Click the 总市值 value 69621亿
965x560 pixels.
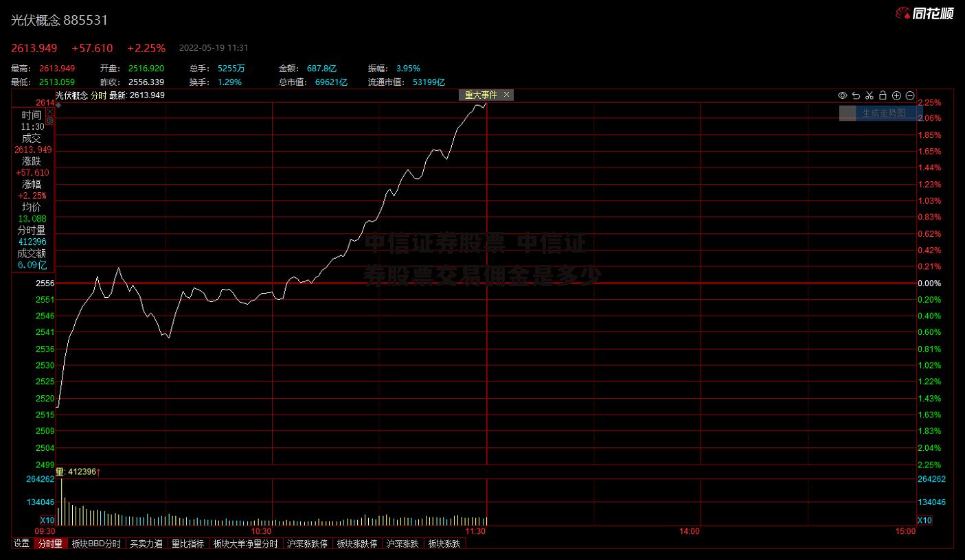[x=331, y=82]
